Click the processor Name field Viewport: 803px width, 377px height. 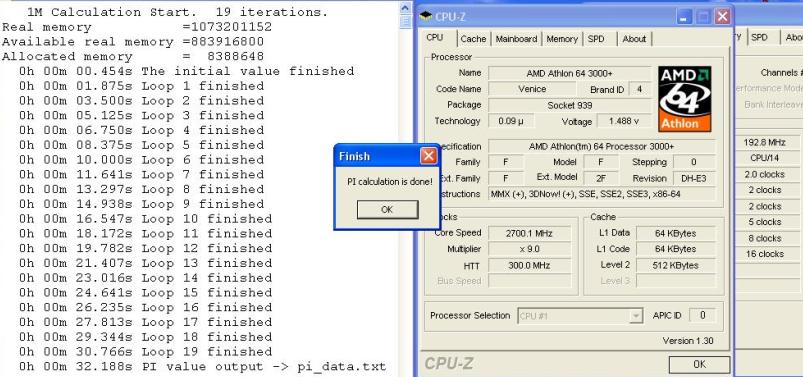(x=569, y=73)
